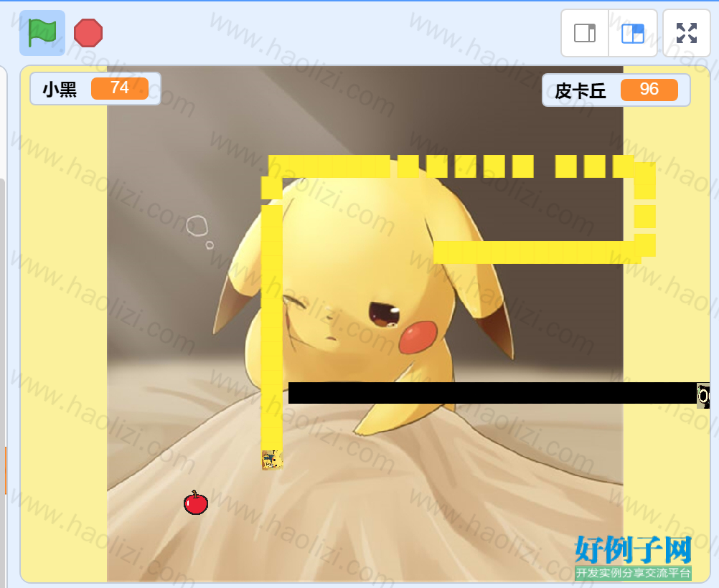Switch to large stage layout
The height and width of the screenshot is (588, 719).
633,33
